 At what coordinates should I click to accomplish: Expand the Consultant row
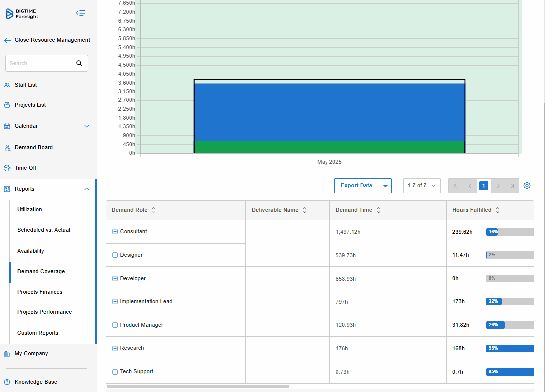click(115, 232)
